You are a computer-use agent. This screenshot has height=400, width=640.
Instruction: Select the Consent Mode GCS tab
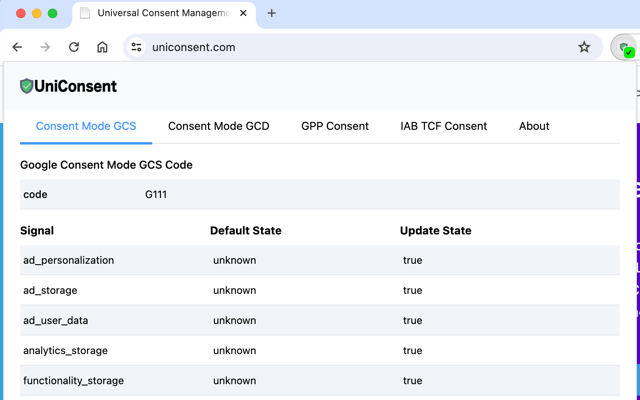(x=86, y=126)
